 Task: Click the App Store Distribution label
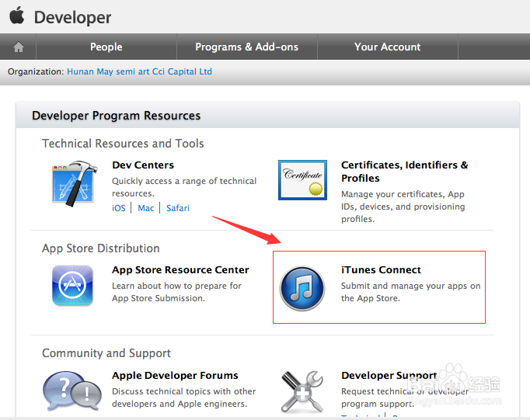click(x=101, y=248)
